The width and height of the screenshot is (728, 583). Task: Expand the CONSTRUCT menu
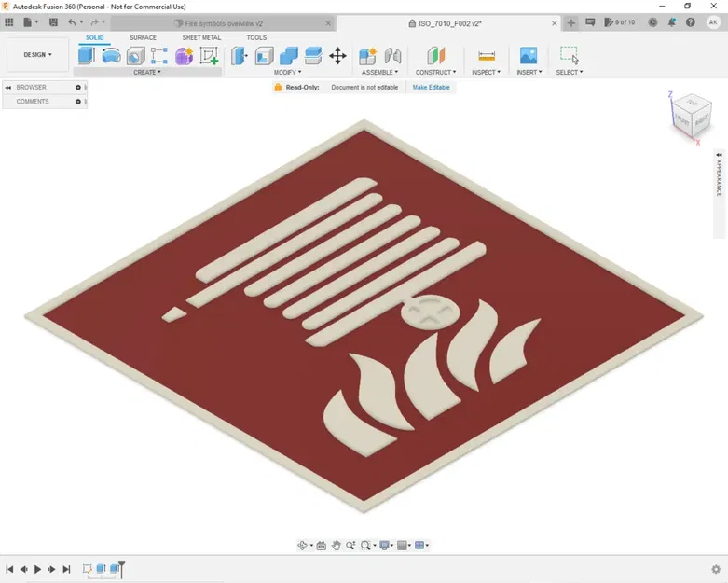(x=435, y=72)
